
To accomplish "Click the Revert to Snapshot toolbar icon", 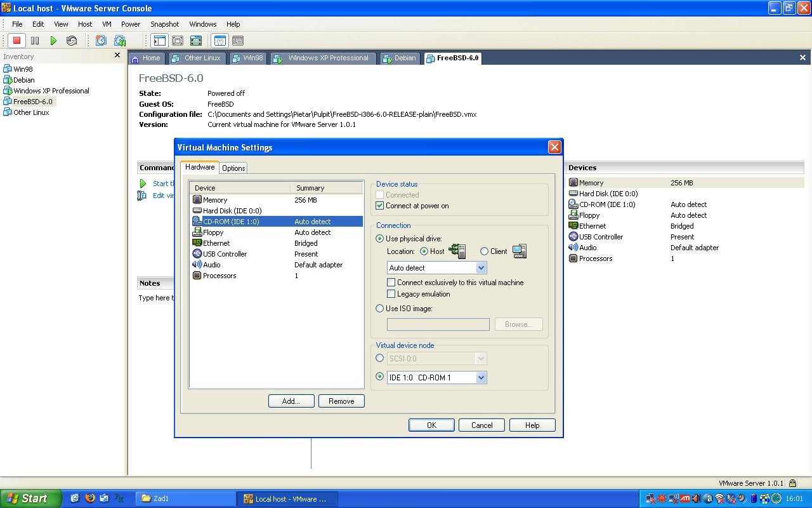I will [x=119, y=41].
